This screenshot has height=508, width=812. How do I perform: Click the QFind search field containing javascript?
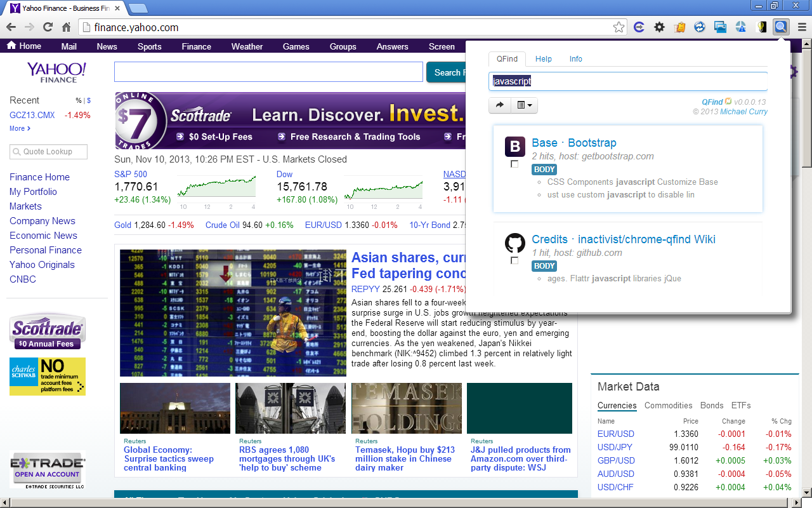[628, 81]
